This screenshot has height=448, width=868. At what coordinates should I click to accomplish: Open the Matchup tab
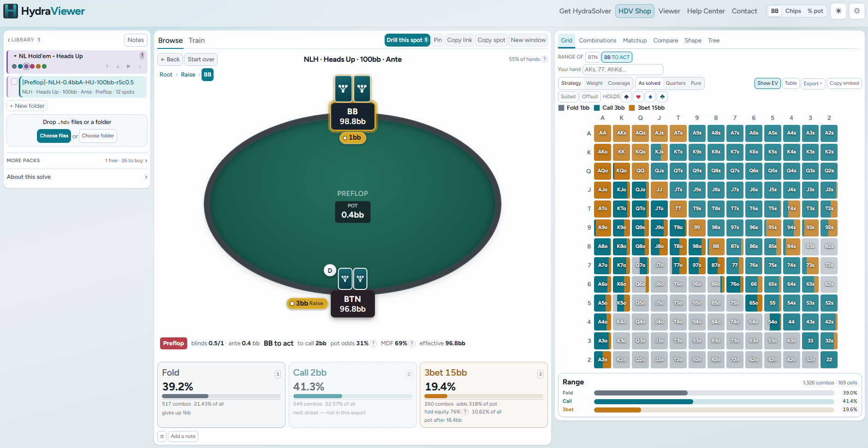635,41
